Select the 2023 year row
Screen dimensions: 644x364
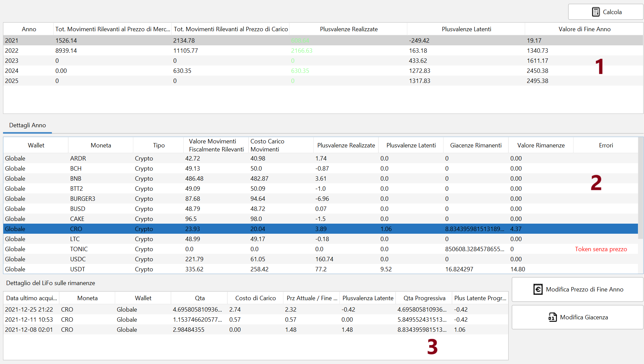[323, 61]
